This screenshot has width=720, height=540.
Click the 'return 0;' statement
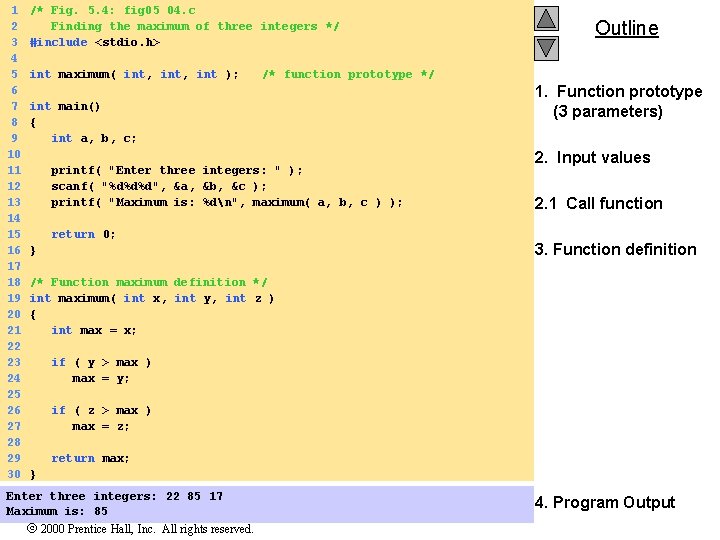tap(83, 234)
